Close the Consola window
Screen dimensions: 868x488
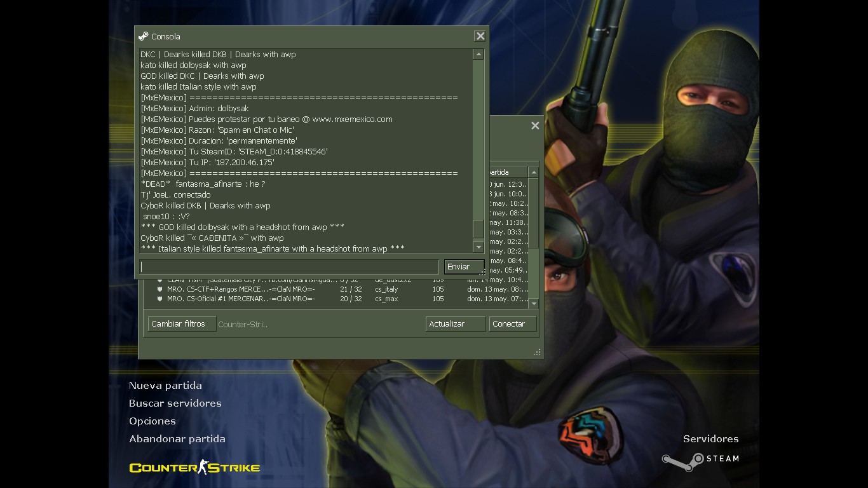click(480, 36)
